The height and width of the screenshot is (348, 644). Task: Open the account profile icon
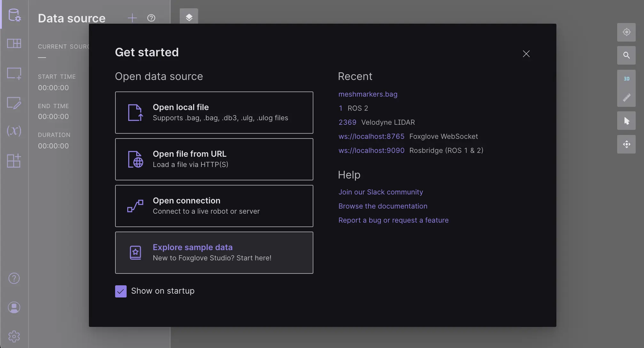[x=14, y=307]
